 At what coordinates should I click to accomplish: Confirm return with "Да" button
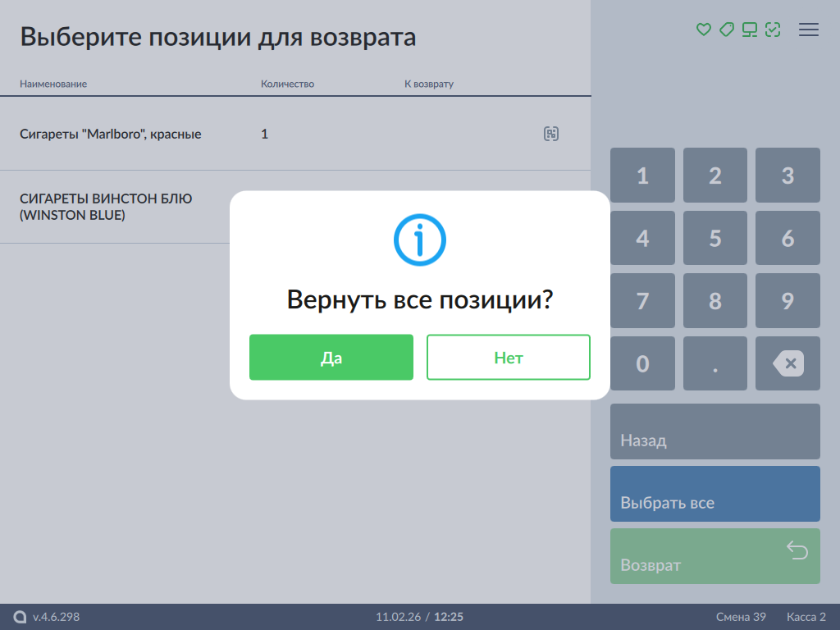coord(331,358)
